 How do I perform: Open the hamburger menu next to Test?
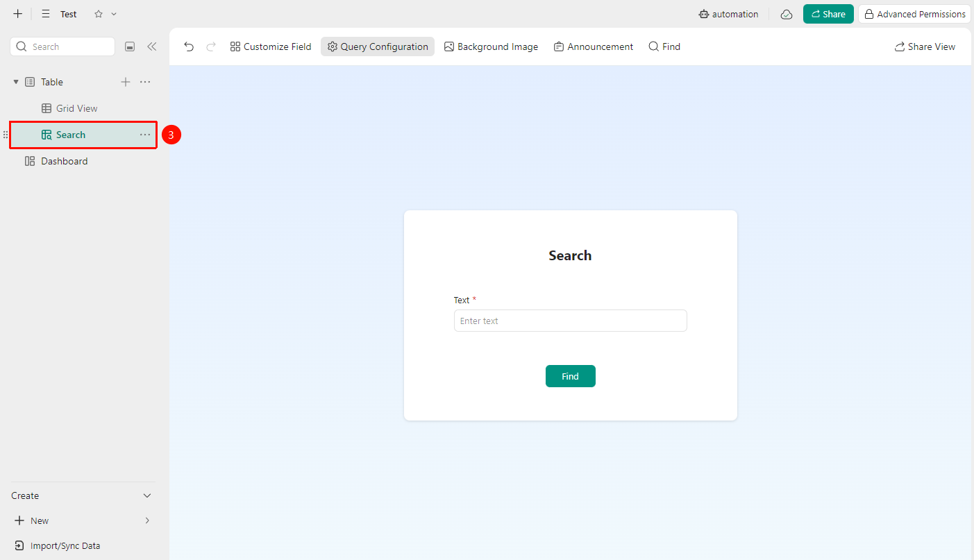pyautogui.click(x=46, y=14)
